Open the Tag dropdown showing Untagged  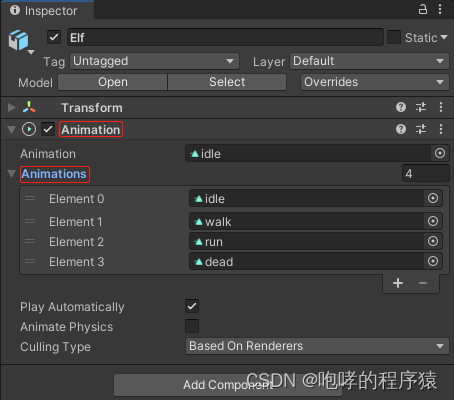[x=154, y=61]
